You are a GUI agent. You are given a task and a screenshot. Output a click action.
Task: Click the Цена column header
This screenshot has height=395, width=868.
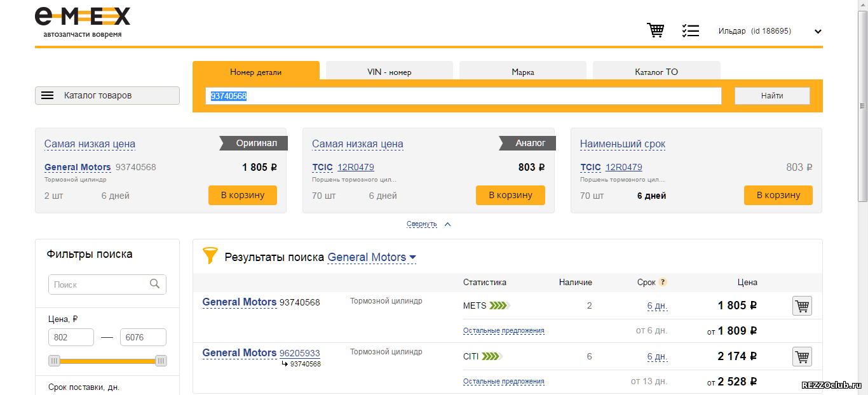tap(747, 283)
